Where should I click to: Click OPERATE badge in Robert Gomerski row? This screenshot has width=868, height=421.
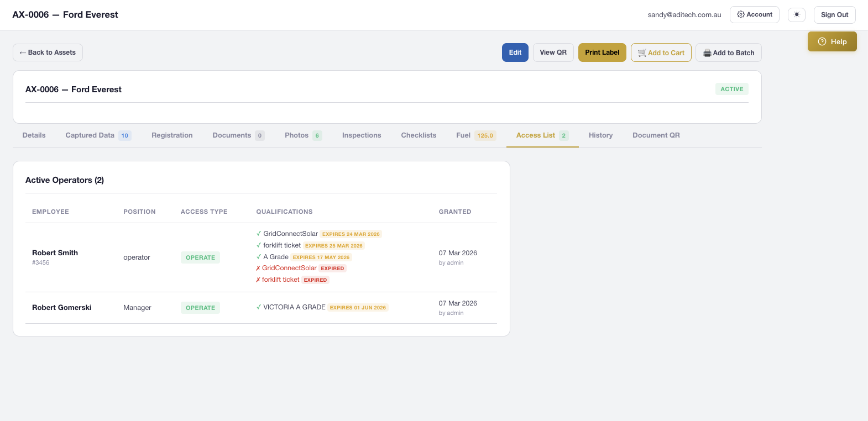(x=200, y=308)
